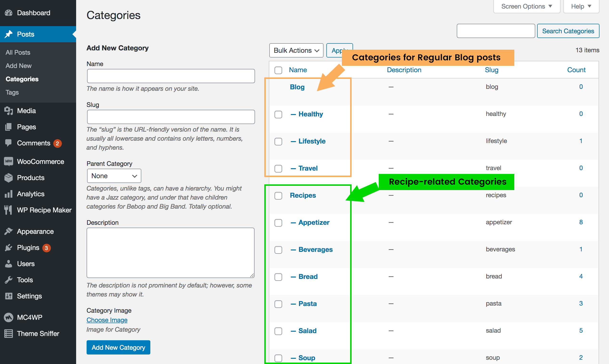The image size is (609, 364).
Task: Click the Add New Category button
Action: click(118, 347)
